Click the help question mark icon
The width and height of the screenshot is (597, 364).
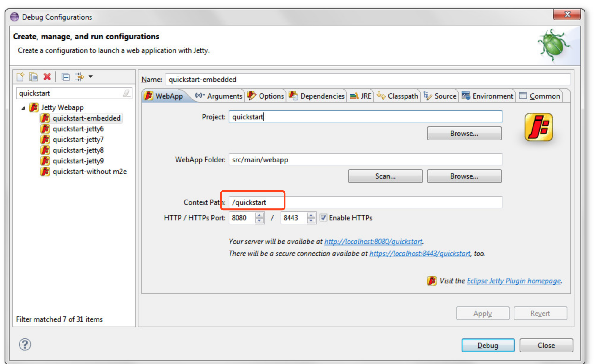[25, 344]
